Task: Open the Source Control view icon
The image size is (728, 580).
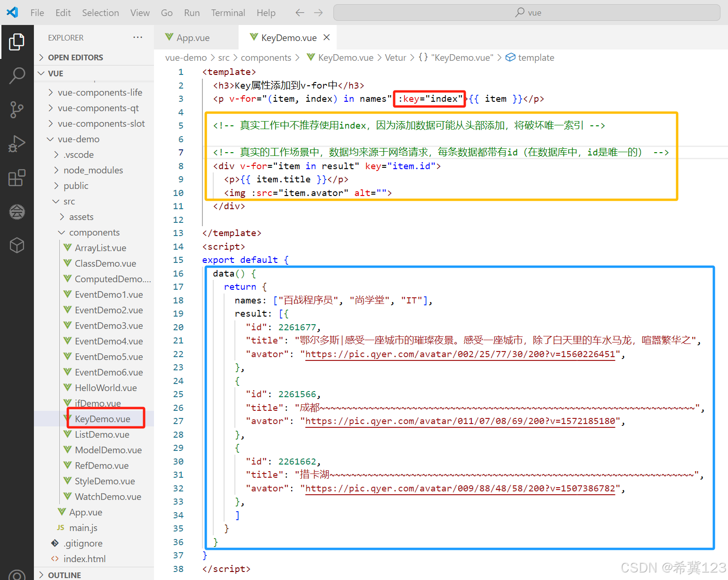Action: click(x=16, y=109)
